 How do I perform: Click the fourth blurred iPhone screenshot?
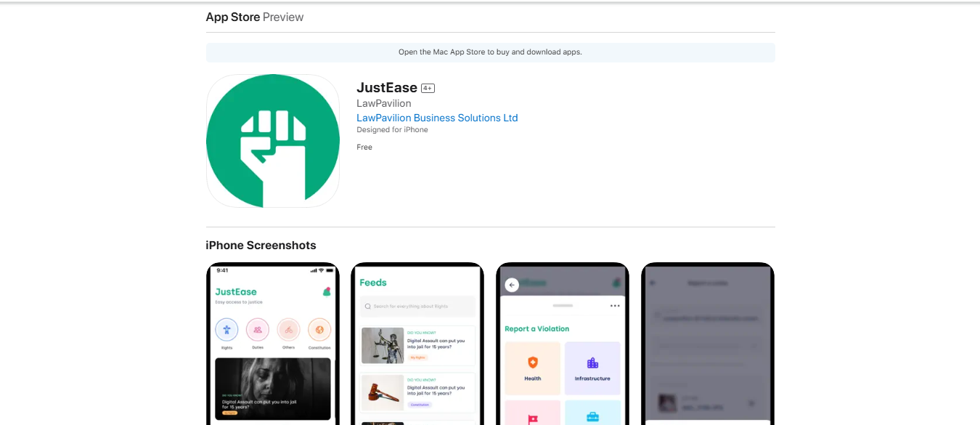[x=708, y=344]
